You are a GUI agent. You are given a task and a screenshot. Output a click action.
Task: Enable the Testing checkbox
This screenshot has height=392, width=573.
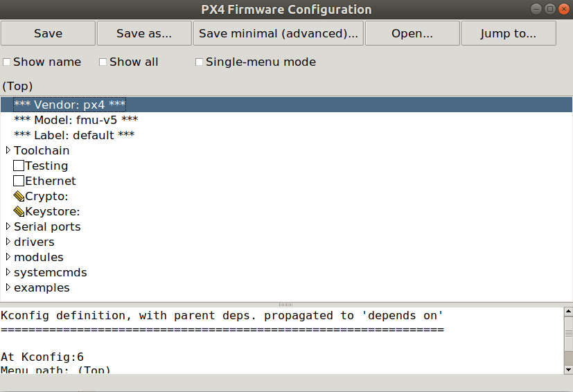pyautogui.click(x=19, y=166)
